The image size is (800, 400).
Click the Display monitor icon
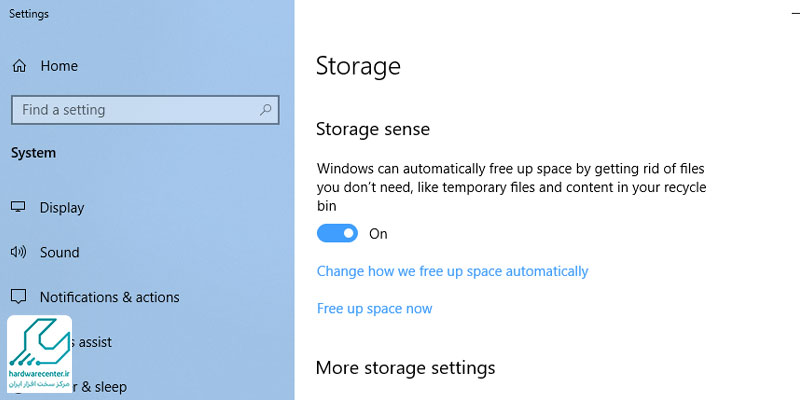(18, 207)
